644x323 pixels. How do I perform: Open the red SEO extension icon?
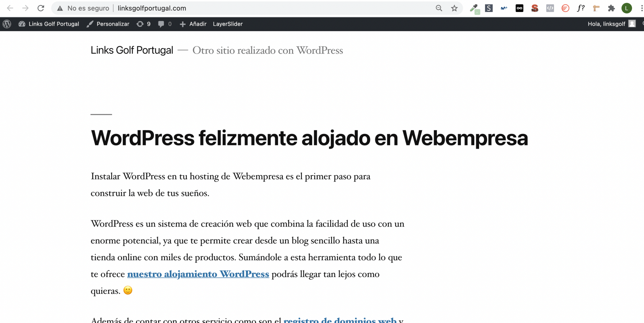coord(535,8)
